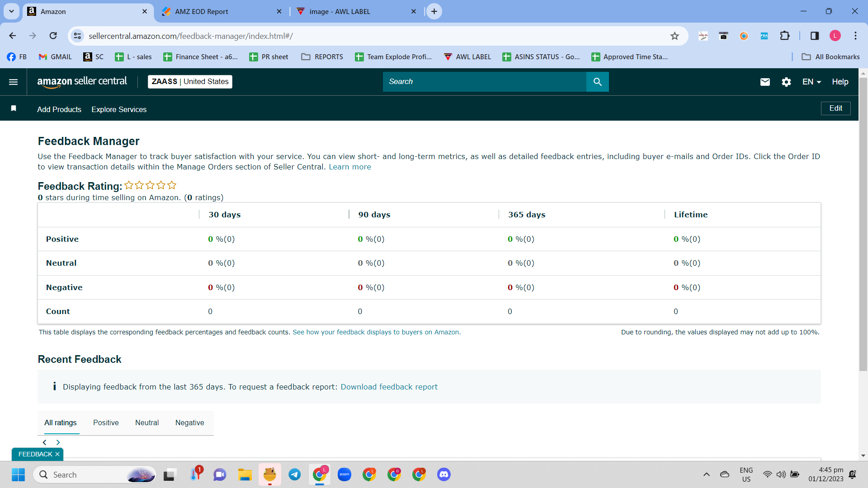Click the FEEDBACK widget button
868x488 pixels.
[35, 454]
